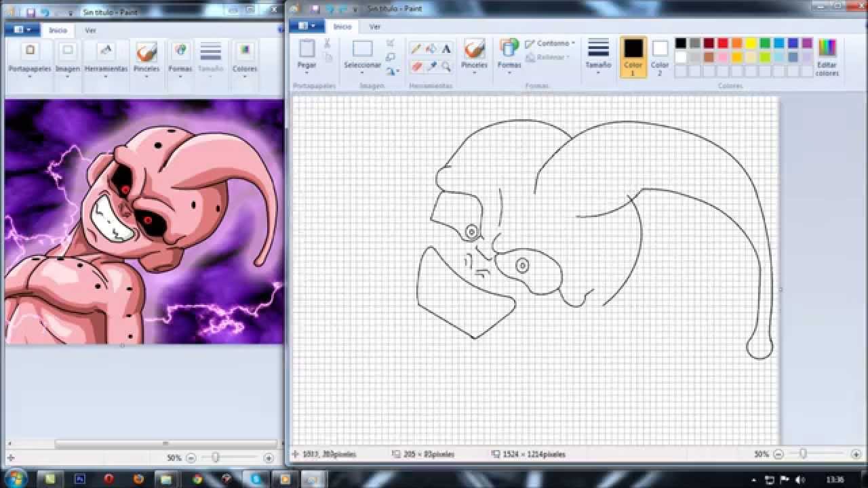Click the Imagen icon in reference image window
The height and width of the screenshot is (488, 868).
coord(68,50)
